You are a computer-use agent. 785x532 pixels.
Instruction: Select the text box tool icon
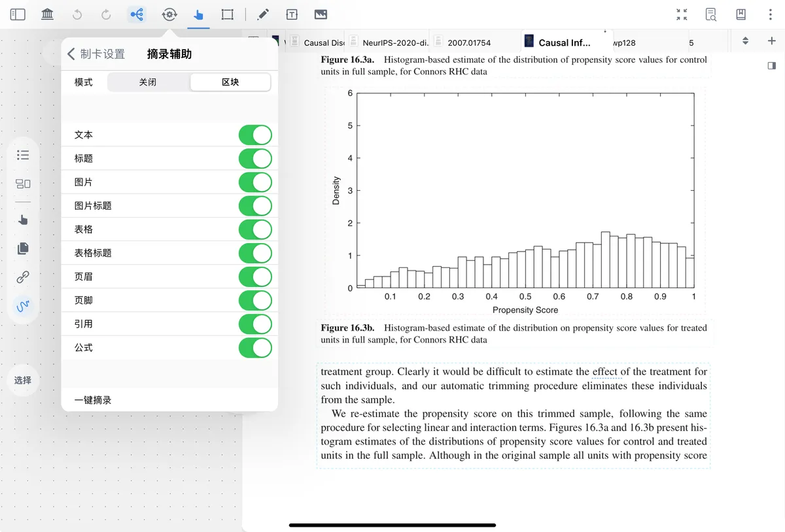292,14
